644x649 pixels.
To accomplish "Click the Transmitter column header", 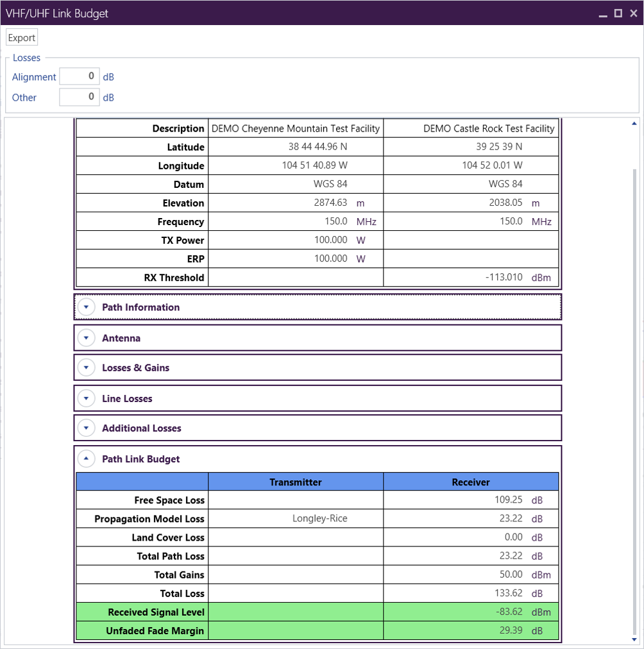I will click(296, 482).
